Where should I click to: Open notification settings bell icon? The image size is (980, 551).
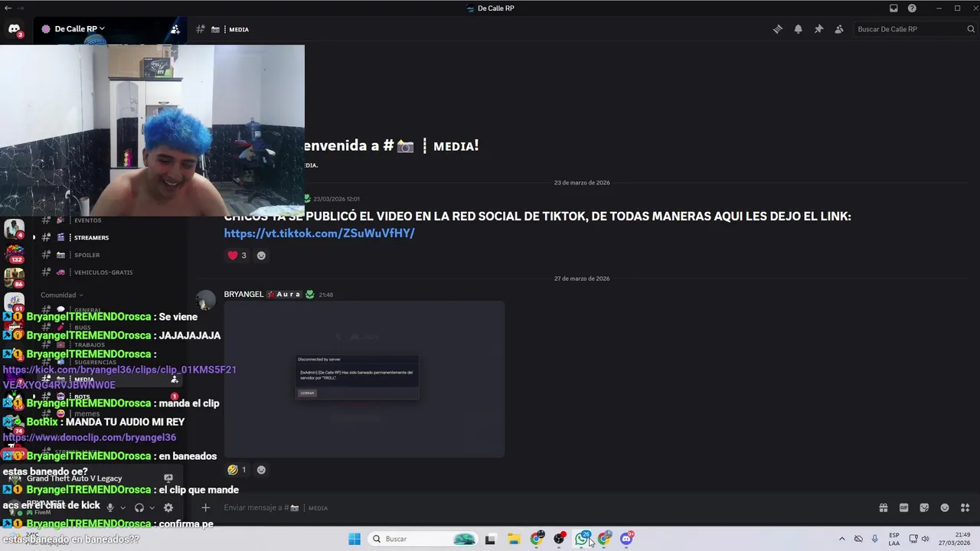[799, 29]
